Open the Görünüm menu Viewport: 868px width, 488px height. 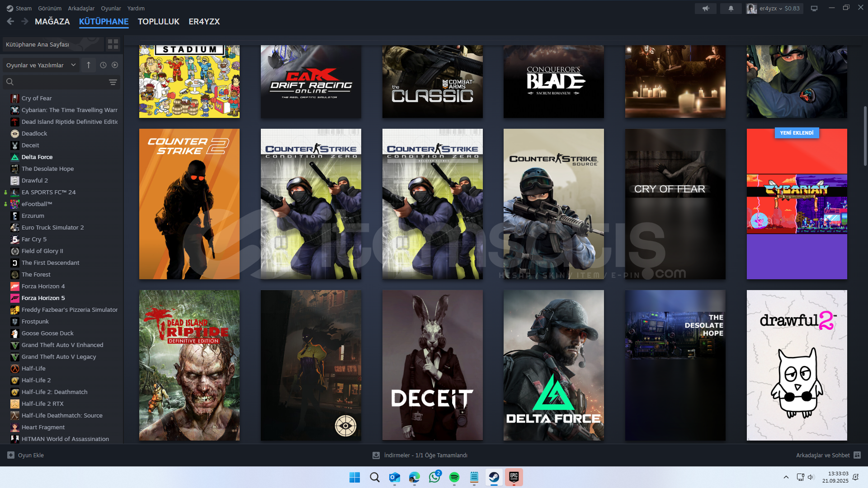[50, 8]
